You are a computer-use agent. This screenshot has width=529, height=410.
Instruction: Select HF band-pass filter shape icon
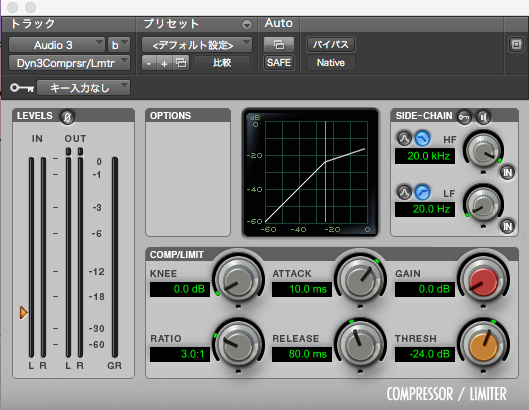tap(404, 138)
